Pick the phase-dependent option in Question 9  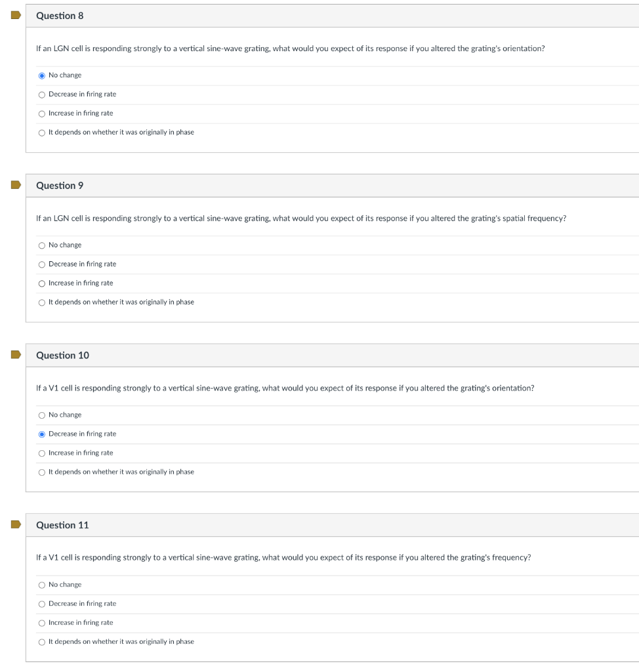(x=42, y=303)
